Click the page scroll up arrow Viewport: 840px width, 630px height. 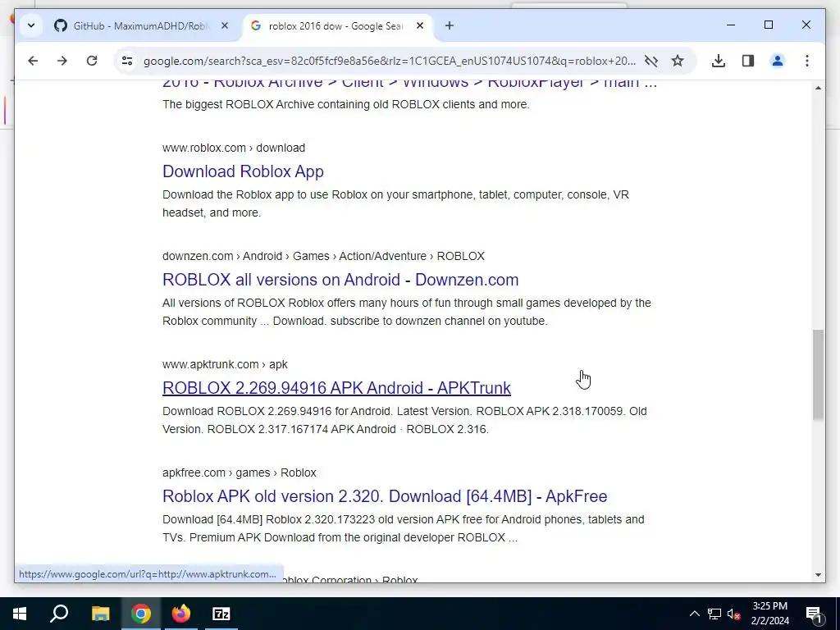click(818, 88)
